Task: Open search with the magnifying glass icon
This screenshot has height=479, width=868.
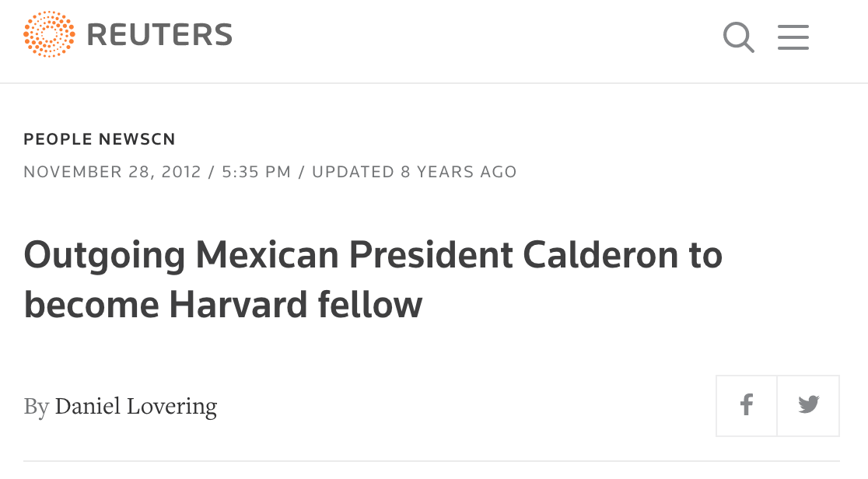Action: point(738,37)
